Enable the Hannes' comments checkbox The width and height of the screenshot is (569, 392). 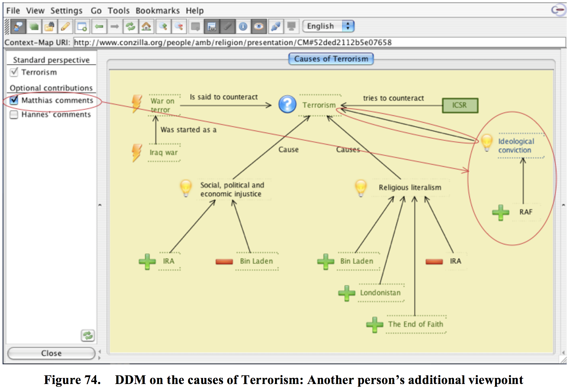pyautogui.click(x=14, y=115)
